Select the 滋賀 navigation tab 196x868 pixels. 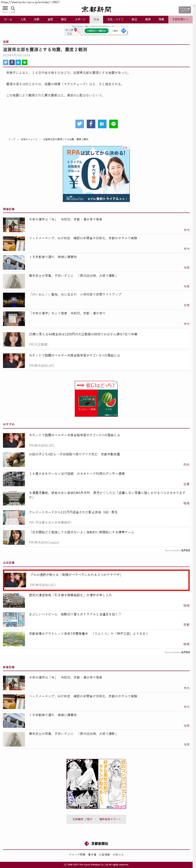[50, 19]
